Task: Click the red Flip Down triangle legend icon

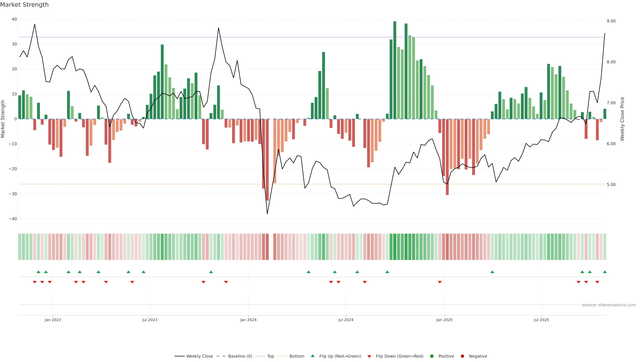Action: (369, 356)
